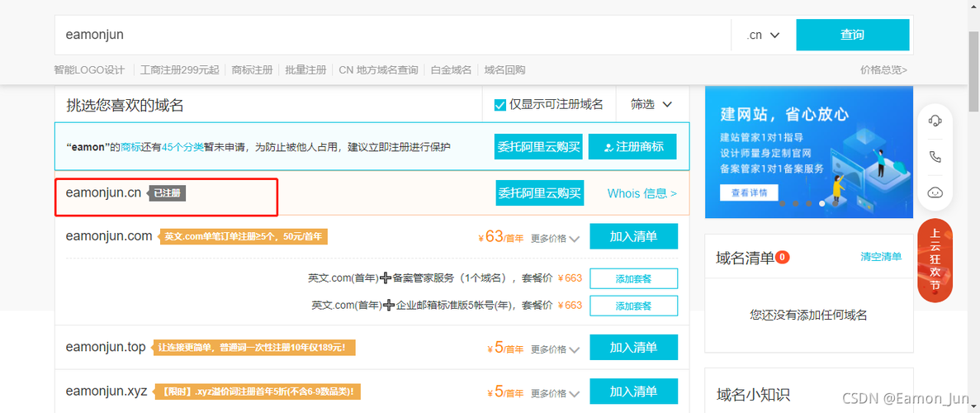Click the eamonjun.cn domain name text
980x413 pixels.
[104, 192]
